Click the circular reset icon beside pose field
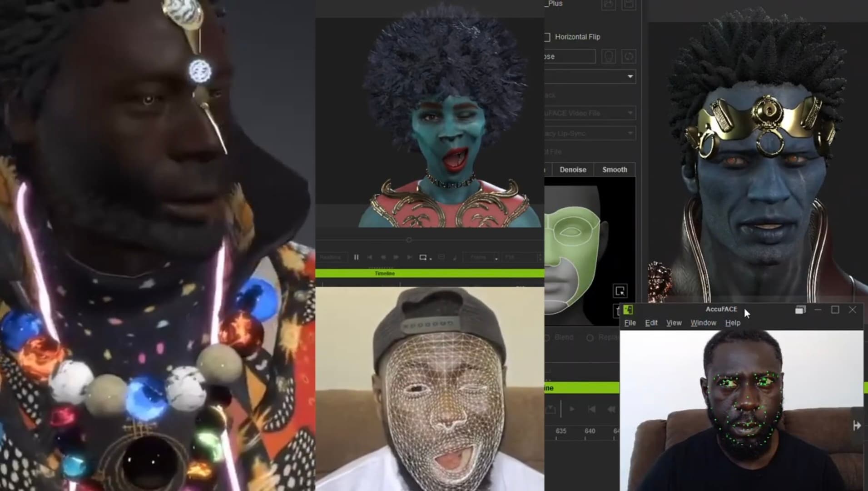The height and width of the screenshot is (491, 868). tap(629, 56)
